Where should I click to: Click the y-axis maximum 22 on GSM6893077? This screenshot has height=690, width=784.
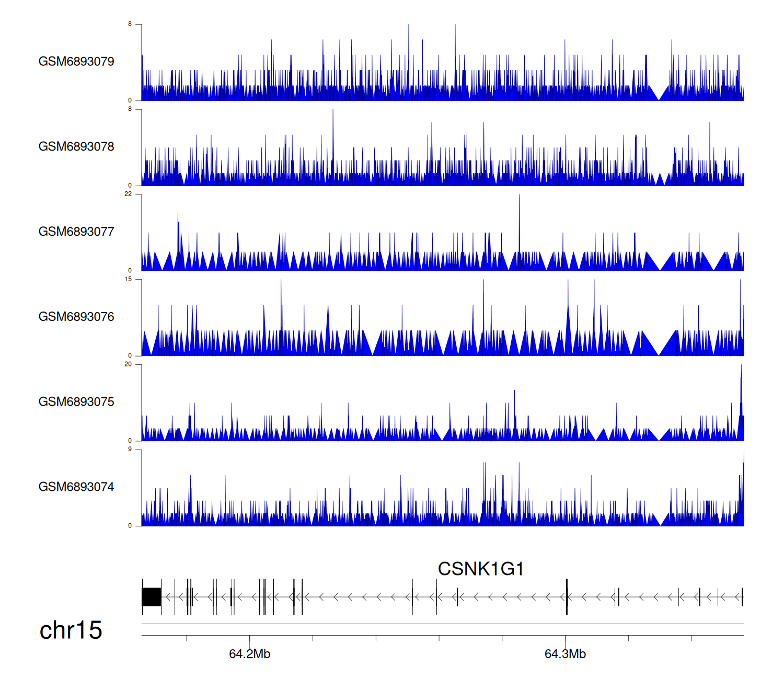[x=128, y=194]
